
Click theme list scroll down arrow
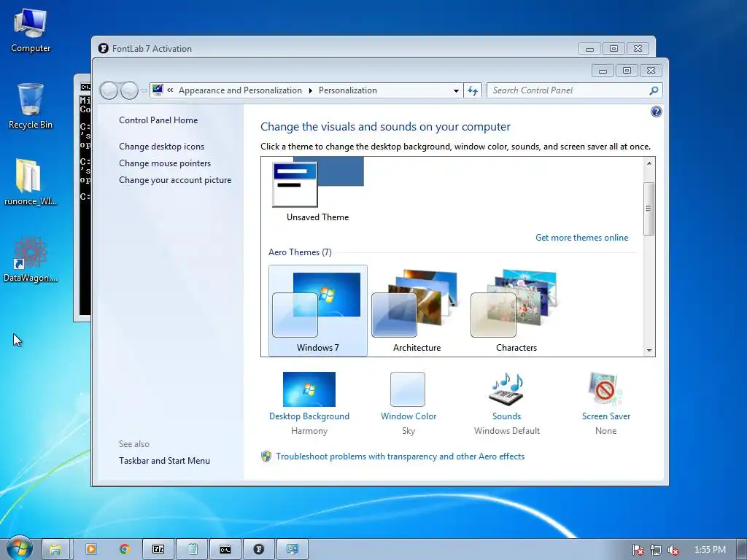pyautogui.click(x=649, y=351)
